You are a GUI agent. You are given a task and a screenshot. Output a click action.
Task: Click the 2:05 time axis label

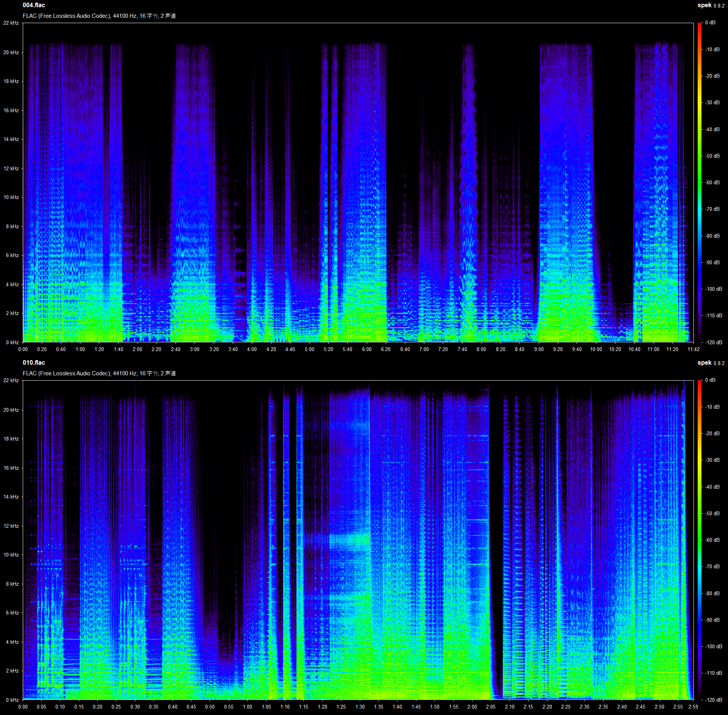click(491, 707)
